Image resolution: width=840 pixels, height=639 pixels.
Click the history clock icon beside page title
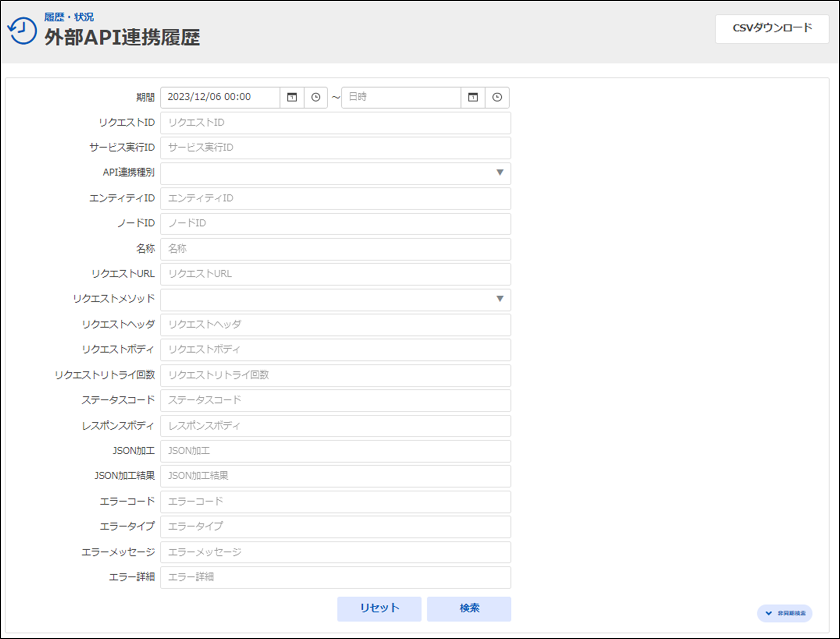pyautogui.click(x=22, y=31)
